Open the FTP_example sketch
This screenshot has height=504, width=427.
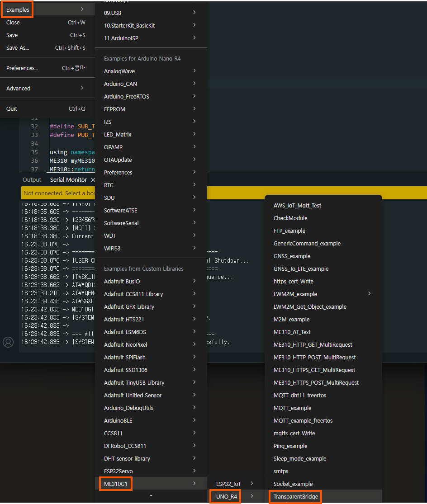pos(323,231)
